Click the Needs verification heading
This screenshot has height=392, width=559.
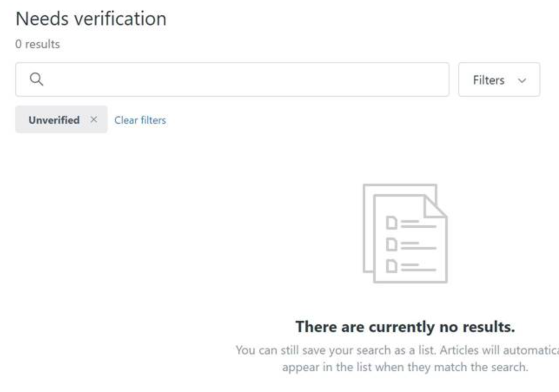click(x=91, y=19)
